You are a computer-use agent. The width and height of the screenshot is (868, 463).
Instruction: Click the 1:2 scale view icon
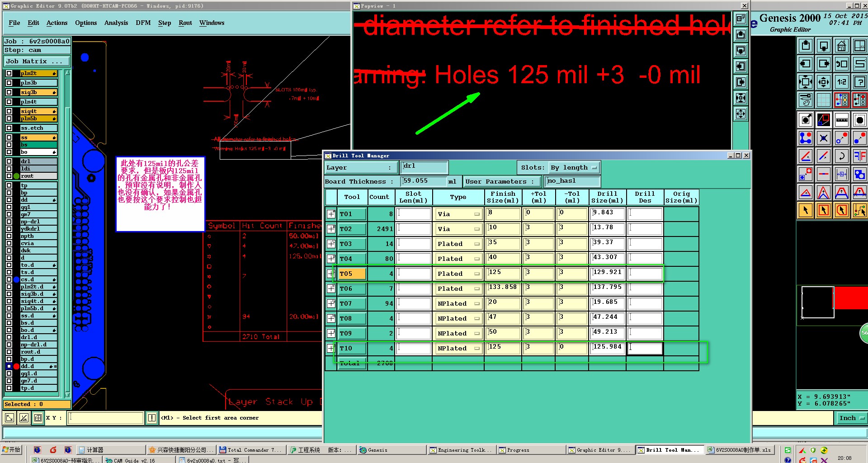841,82
